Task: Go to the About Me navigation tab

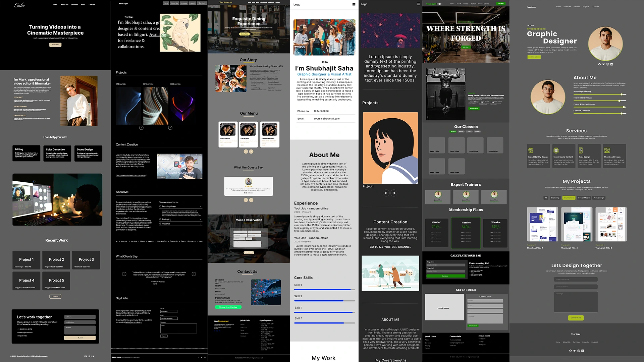Action: pyautogui.click(x=568, y=6)
